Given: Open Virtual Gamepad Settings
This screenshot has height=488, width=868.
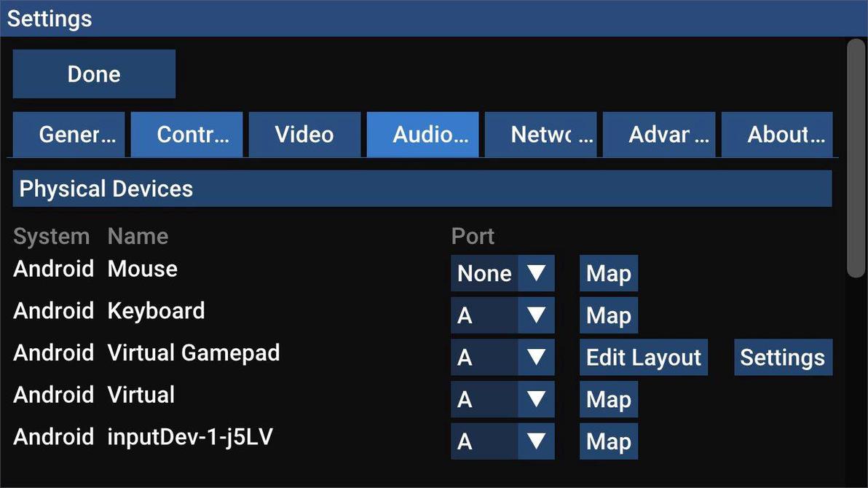Looking at the screenshot, I should (783, 357).
